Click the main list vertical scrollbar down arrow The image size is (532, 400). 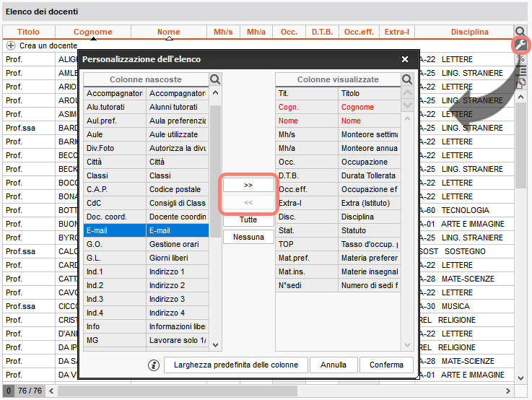[520, 378]
